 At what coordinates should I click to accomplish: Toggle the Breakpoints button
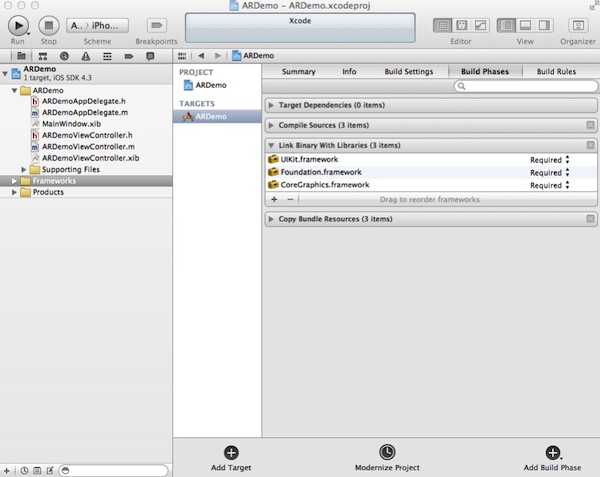pyautogui.click(x=157, y=26)
